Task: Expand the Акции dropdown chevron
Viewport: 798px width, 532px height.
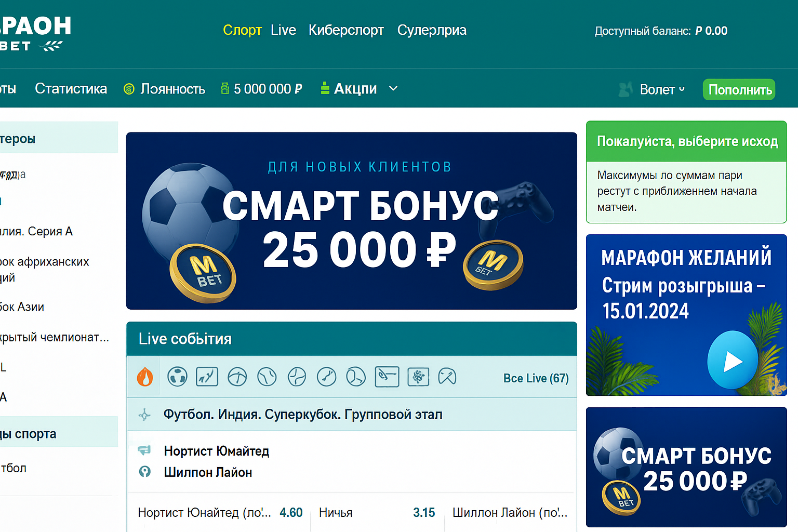Action: [x=393, y=88]
